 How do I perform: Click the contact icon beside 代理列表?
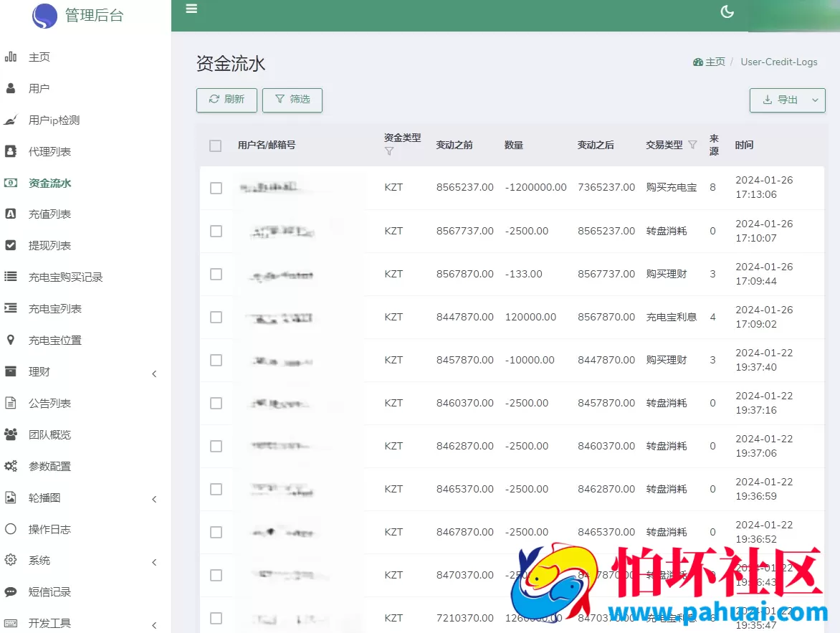[11, 151]
